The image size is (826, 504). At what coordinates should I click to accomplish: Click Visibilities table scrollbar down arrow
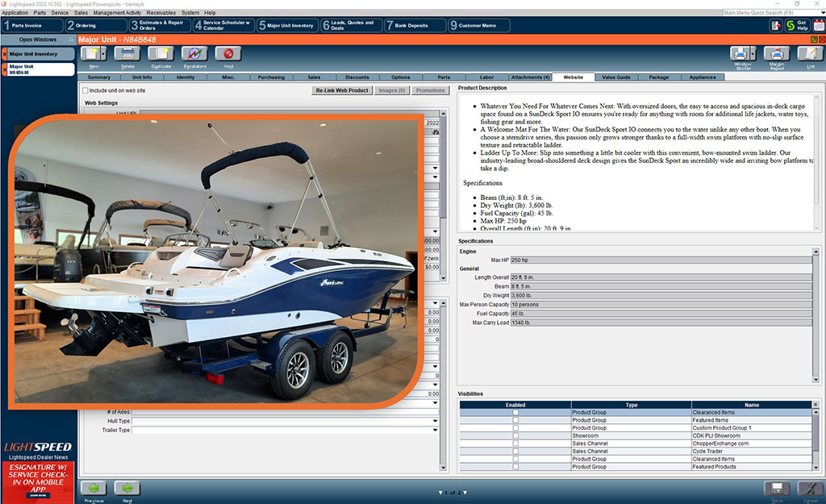click(816, 467)
